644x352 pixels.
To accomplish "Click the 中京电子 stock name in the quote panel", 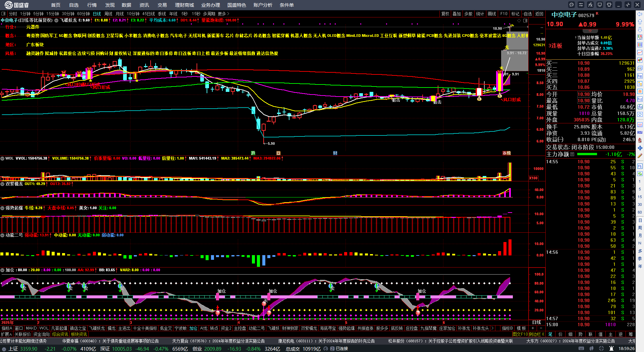I will [564, 15].
